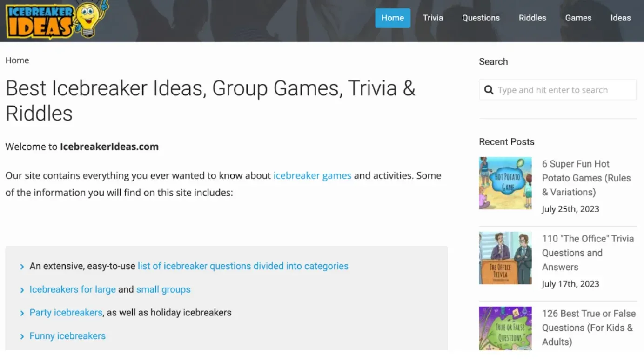
Task: Open True or False Questions thumbnail
Action: pos(505,328)
